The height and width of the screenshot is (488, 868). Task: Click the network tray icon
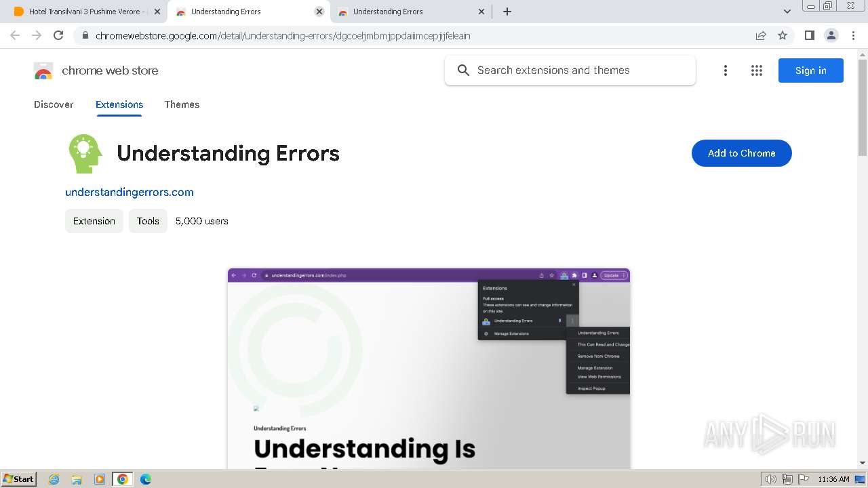click(787, 479)
